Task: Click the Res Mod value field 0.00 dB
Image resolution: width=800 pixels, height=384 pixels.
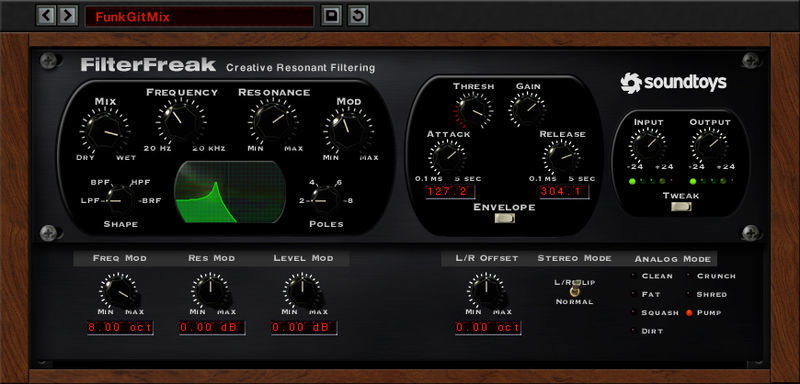Action: (x=212, y=327)
